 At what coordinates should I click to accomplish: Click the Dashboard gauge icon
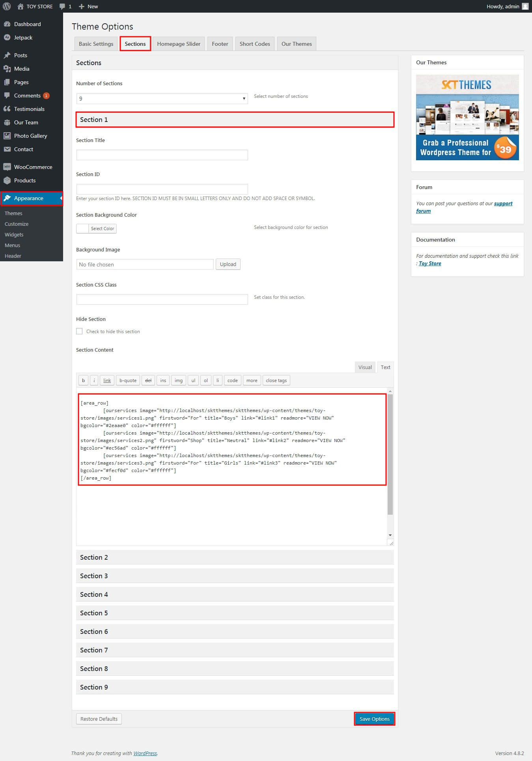(7, 24)
